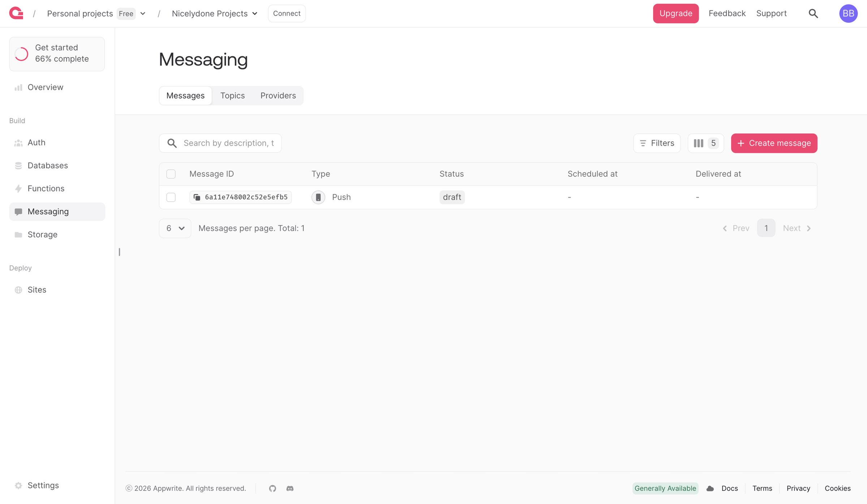The width and height of the screenshot is (867, 504).
Task: Select Messaging in sidebar
Action: [x=57, y=211]
